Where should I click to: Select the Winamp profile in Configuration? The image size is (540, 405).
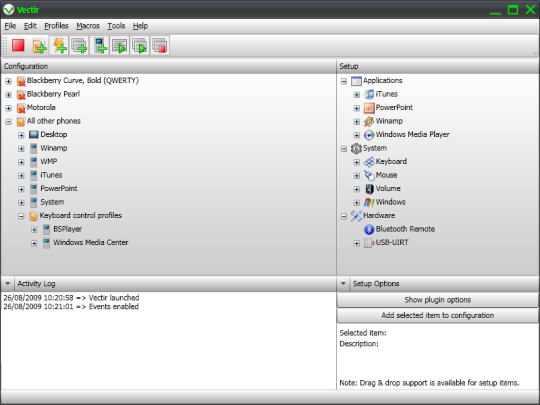tap(54, 148)
